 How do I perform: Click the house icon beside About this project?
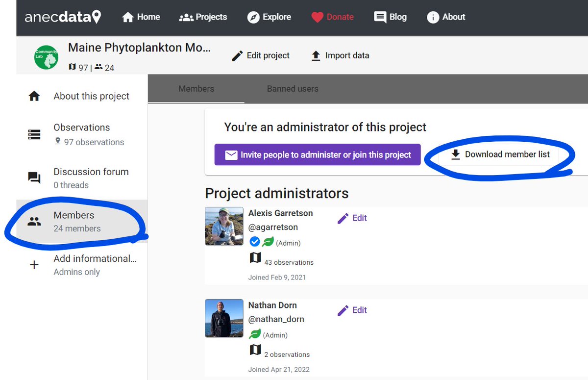click(34, 96)
